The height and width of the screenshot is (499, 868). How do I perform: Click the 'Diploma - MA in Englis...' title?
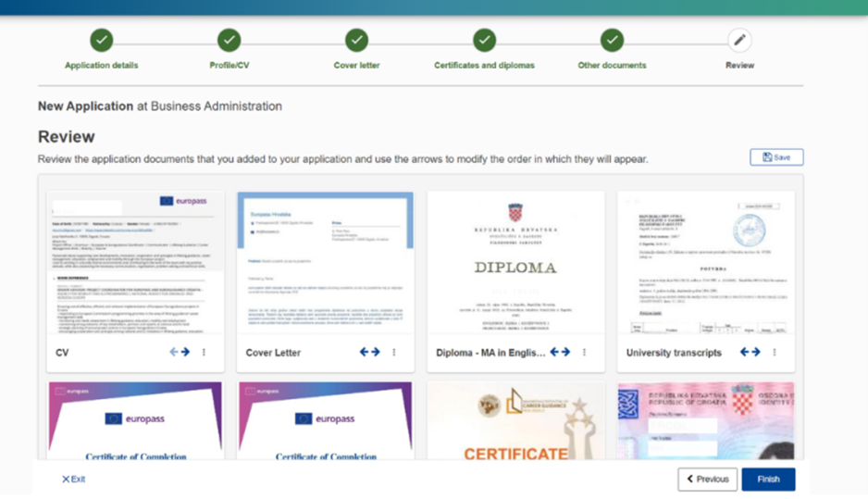coord(490,353)
